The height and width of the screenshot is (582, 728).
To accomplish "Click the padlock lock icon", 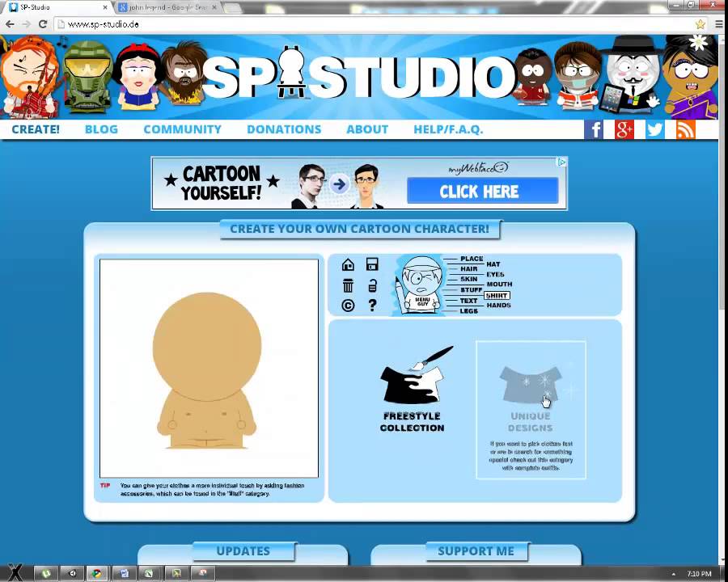I will click(x=372, y=285).
